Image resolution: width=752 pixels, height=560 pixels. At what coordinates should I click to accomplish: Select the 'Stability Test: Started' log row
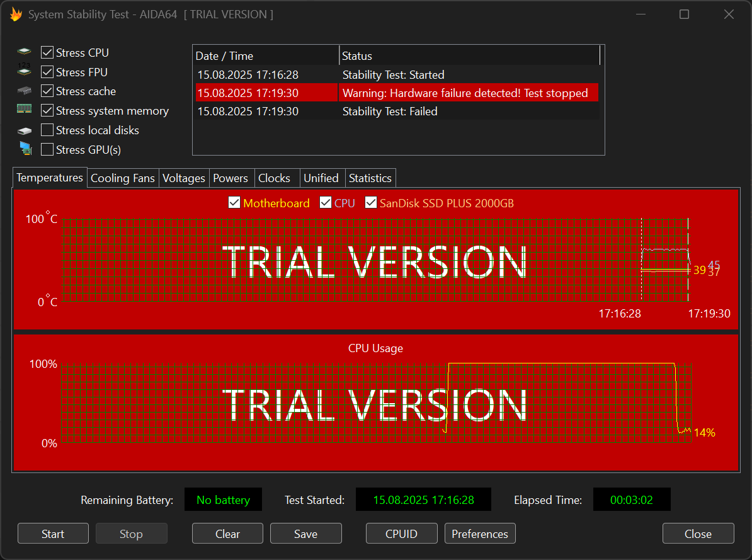[397, 75]
